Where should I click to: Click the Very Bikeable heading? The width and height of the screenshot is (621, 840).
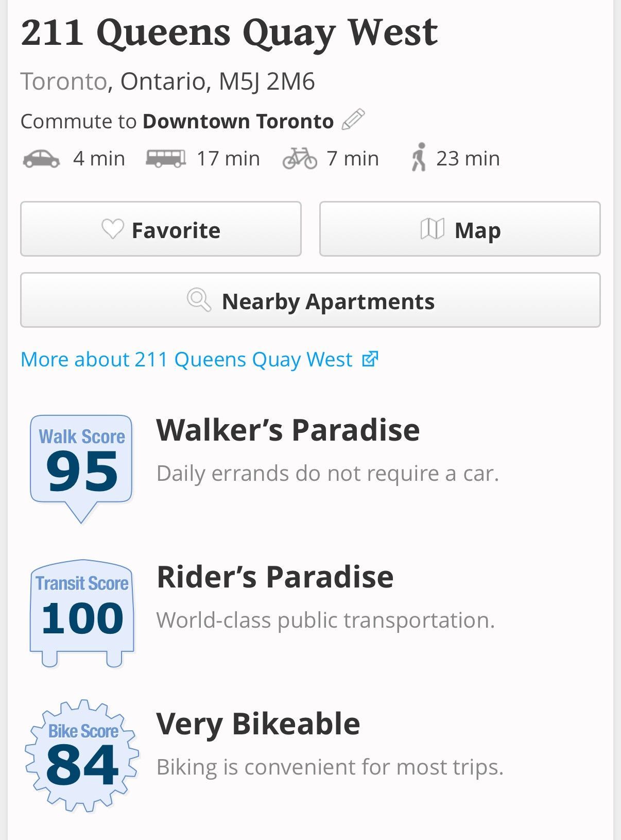(258, 724)
